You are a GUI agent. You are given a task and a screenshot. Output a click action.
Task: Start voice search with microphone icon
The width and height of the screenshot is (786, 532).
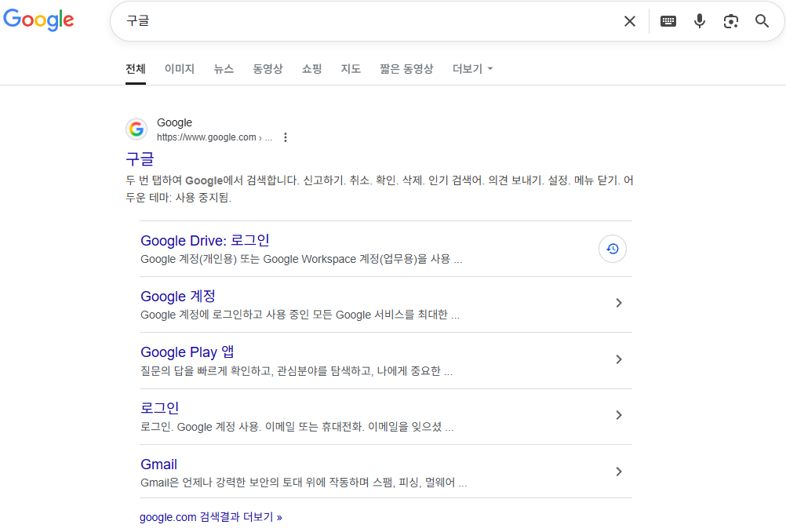pos(699,21)
